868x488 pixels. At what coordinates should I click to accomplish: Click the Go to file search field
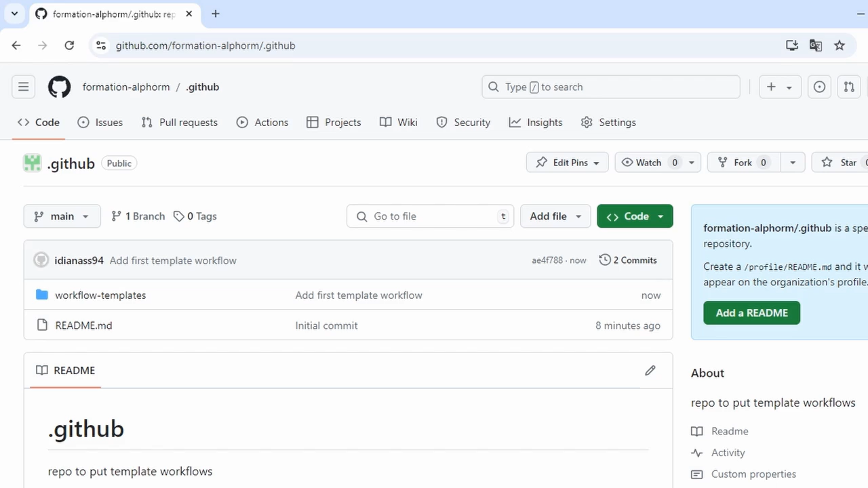tap(430, 216)
